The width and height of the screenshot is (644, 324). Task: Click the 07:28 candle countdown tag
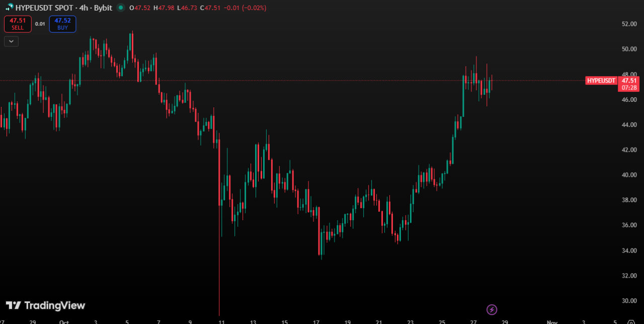point(629,88)
